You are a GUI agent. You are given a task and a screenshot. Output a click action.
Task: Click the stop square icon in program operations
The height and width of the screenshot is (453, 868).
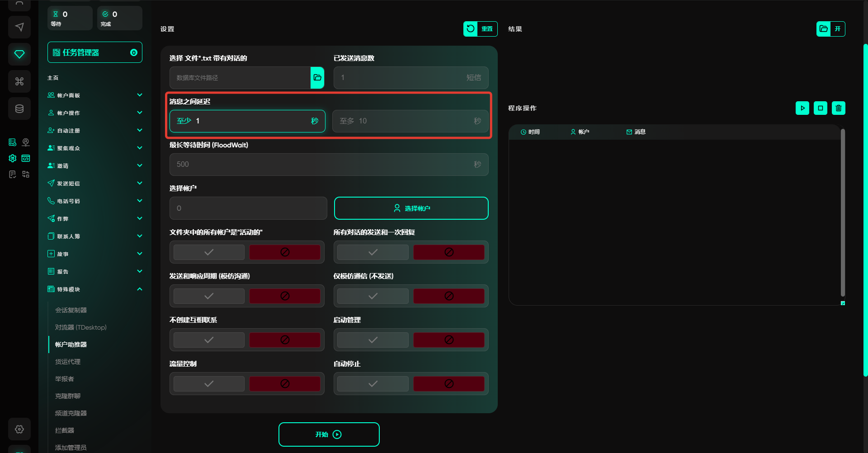pyautogui.click(x=821, y=108)
